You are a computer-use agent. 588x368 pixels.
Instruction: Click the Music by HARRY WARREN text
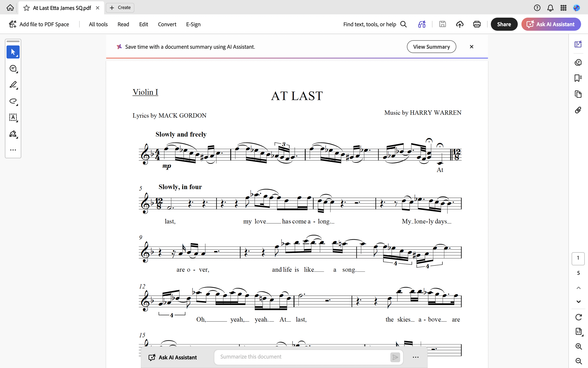(x=423, y=113)
